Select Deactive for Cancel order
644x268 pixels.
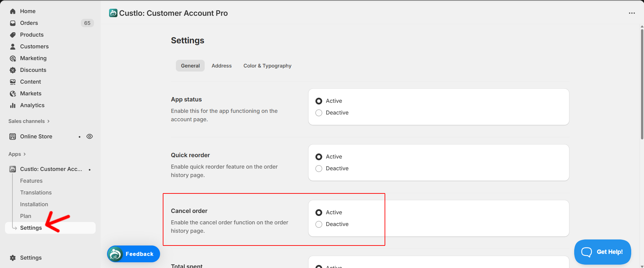(319, 224)
